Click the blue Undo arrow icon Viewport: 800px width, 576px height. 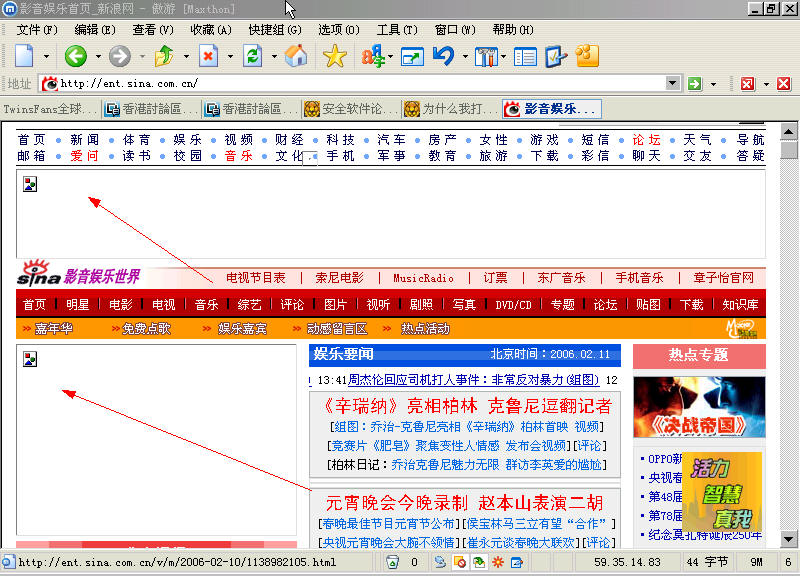(443, 56)
